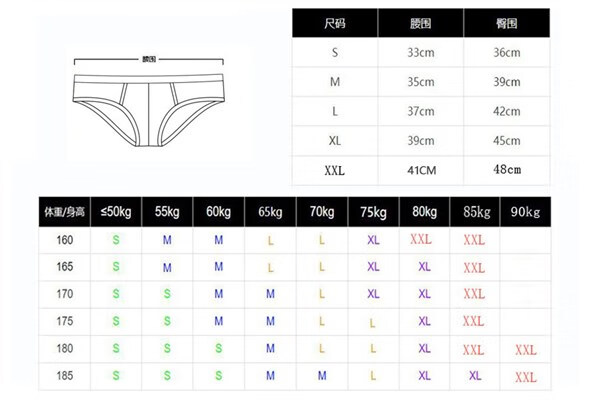
Task: Select the 37cm waist cell
Action: tap(421, 111)
